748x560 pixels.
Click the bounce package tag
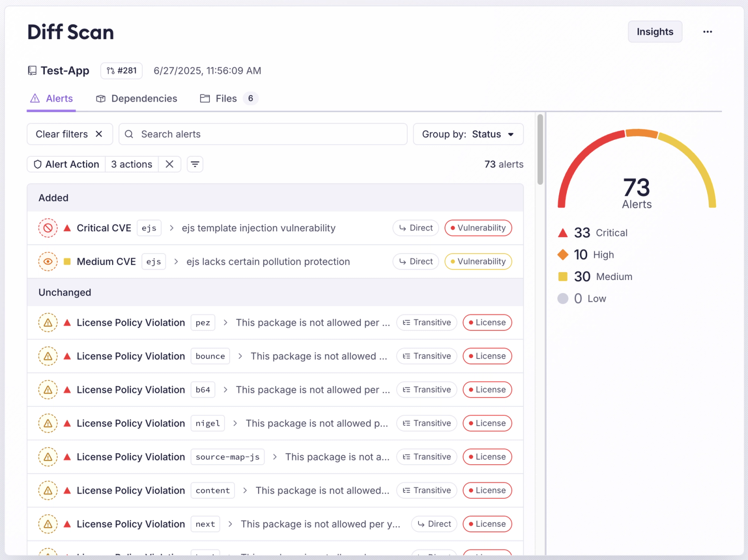(x=210, y=356)
